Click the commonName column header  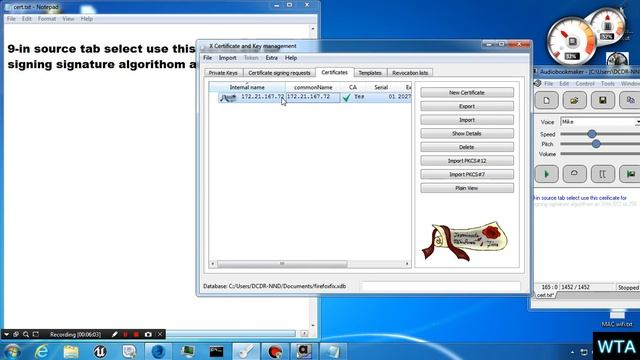(x=313, y=87)
